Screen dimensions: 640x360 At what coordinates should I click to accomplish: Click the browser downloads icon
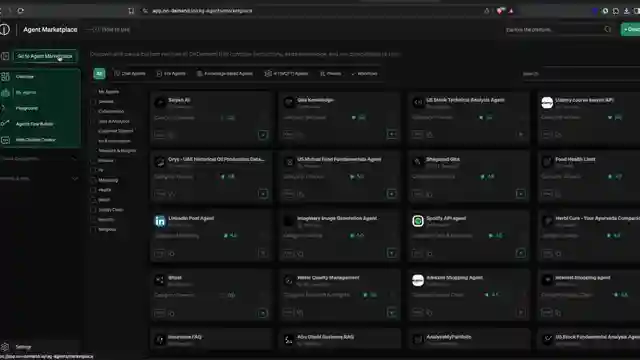click(x=627, y=11)
